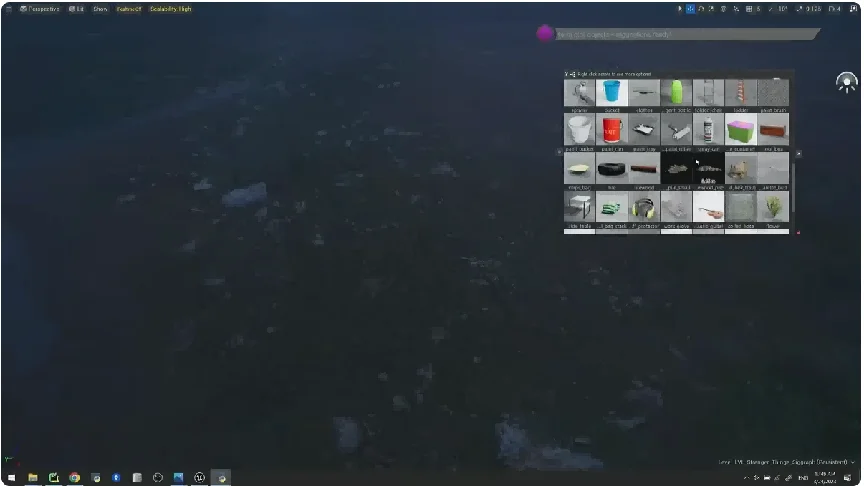Open Unreal Engine from the taskbar
The image size is (864, 486).
coord(200,478)
